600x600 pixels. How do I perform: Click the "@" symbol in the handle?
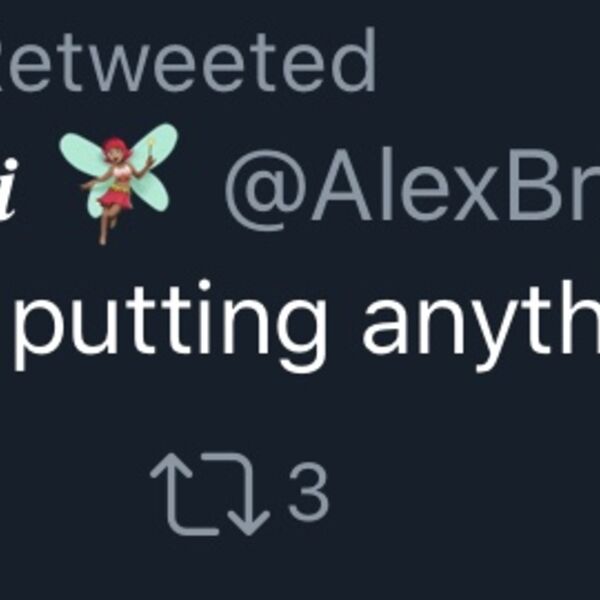click(262, 190)
